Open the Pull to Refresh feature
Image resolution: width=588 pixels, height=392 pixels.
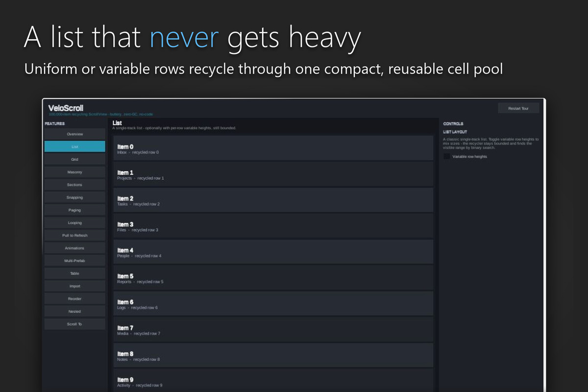pos(75,235)
